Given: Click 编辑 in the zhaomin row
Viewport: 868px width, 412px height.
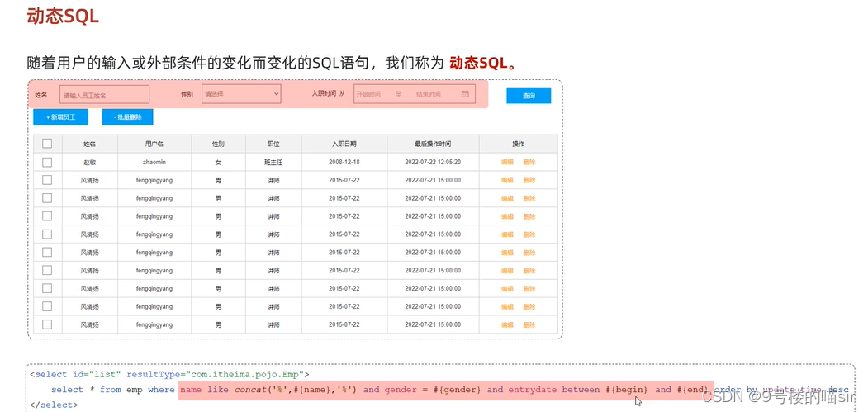Looking at the screenshot, I should pos(507,163).
